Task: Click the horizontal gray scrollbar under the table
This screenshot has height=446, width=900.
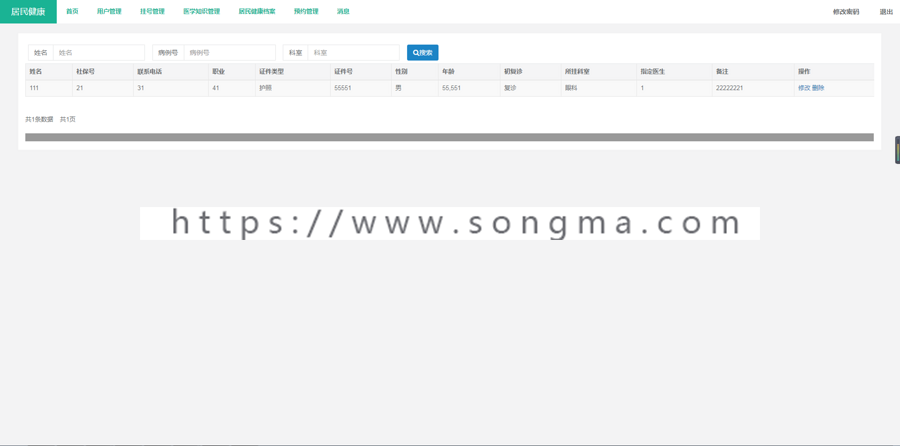Action: click(449, 137)
